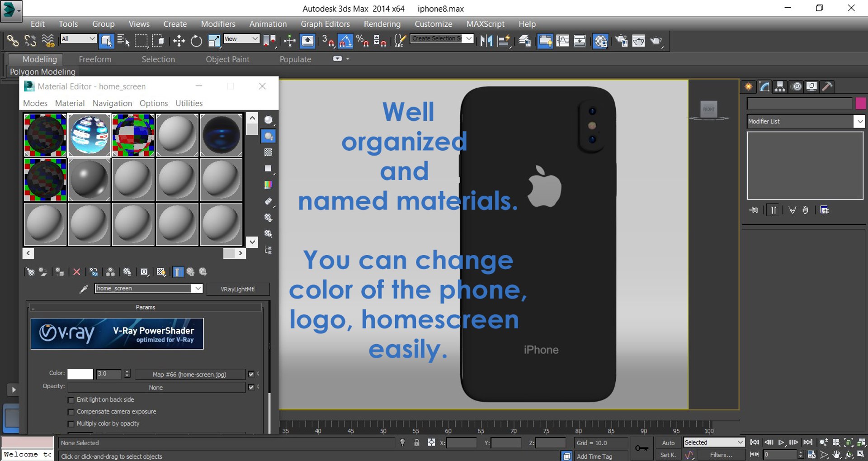Click the Sample Type sphere icon
This screenshot has width=868, height=461.
(269, 120)
